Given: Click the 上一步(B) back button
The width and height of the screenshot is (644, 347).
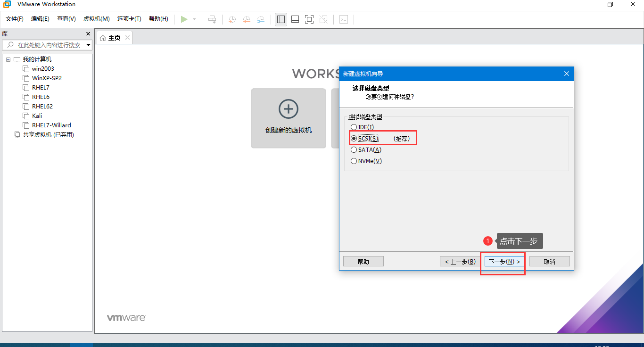Looking at the screenshot, I should pyautogui.click(x=460, y=262).
